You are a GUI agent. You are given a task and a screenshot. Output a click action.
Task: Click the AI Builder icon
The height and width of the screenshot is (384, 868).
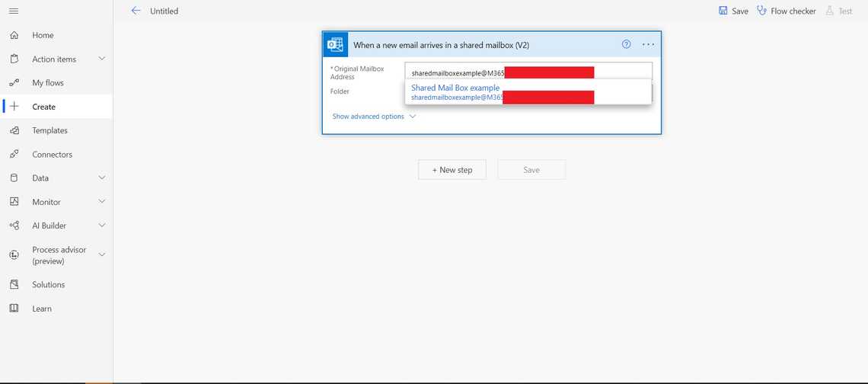click(x=14, y=226)
